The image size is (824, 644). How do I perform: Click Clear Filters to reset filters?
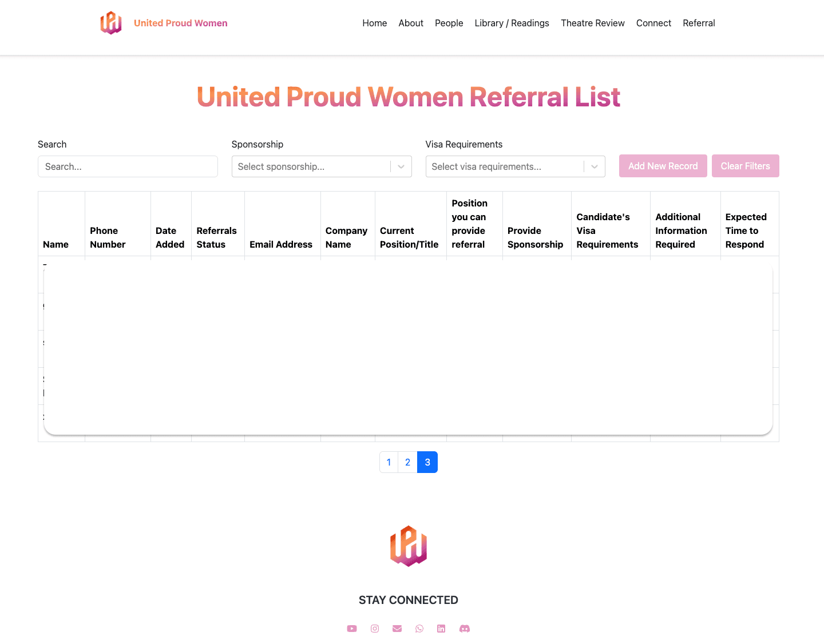pyautogui.click(x=746, y=166)
